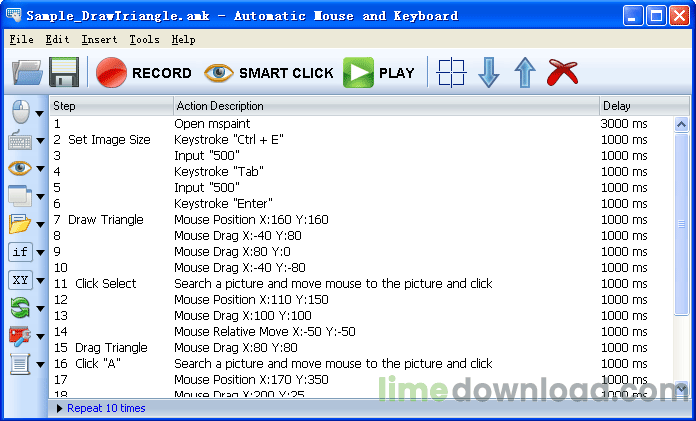Maximize the Automatic Mouse and Keyboard window

point(656,16)
